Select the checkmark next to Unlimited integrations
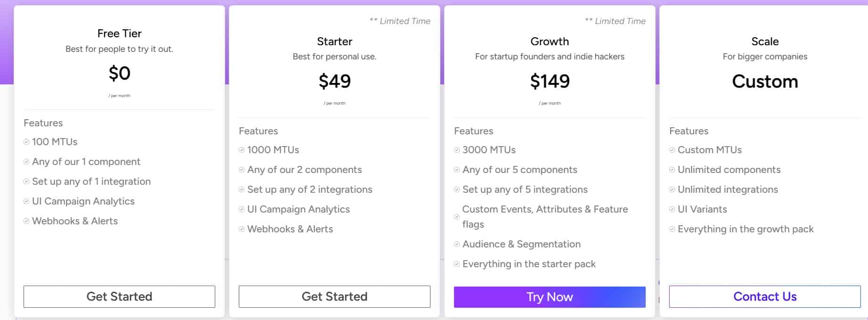This screenshot has width=868, height=320. tap(672, 189)
